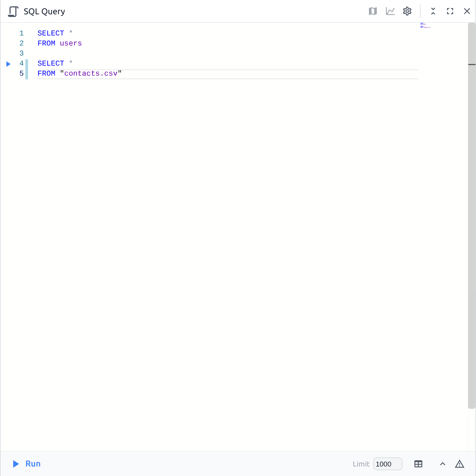Screen dimensions: 476x476
Task: Expand the results panel chevron
Action: tap(443, 464)
